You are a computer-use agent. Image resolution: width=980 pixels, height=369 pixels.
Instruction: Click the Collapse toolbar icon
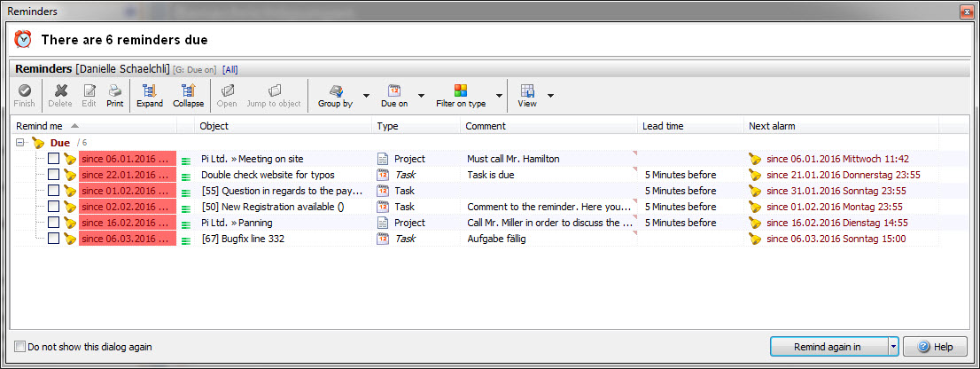click(x=188, y=90)
